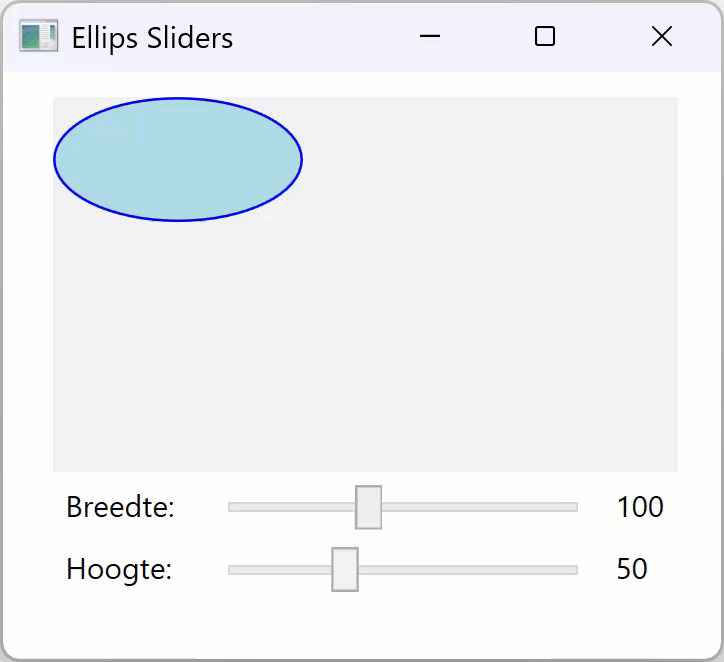Maximize the Ellips Sliders window
This screenshot has height=662, width=724.
(x=545, y=37)
